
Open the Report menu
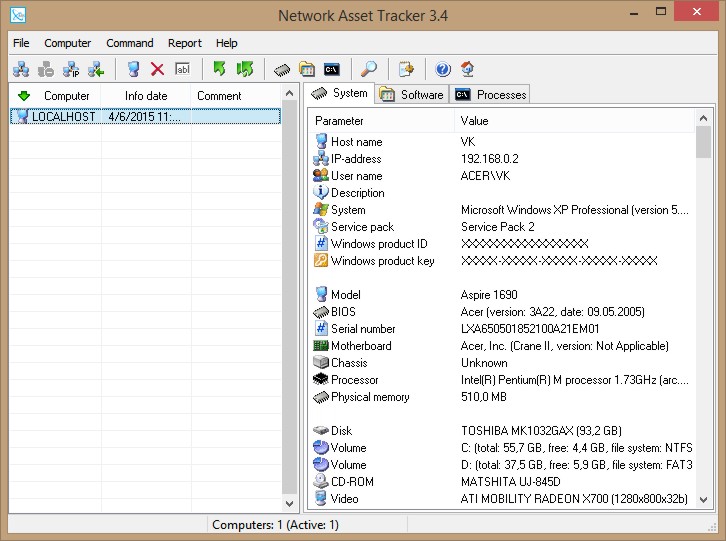point(185,43)
